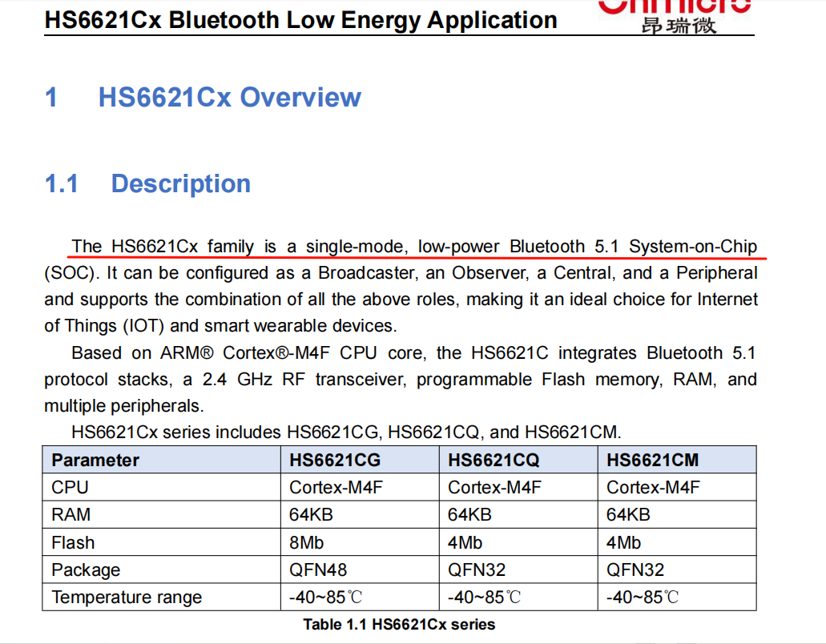The width and height of the screenshot is (826, 644).
Task: Select the '1.1 Description' heading
Action: [147, 183]
